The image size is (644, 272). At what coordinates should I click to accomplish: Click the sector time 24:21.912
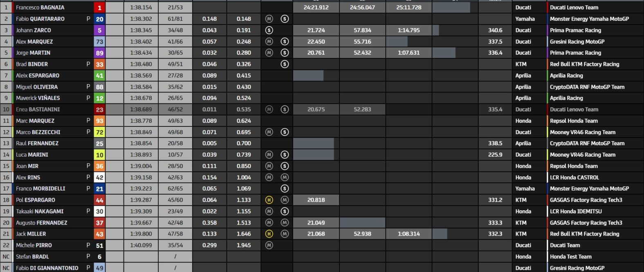[x=316, y=7]
